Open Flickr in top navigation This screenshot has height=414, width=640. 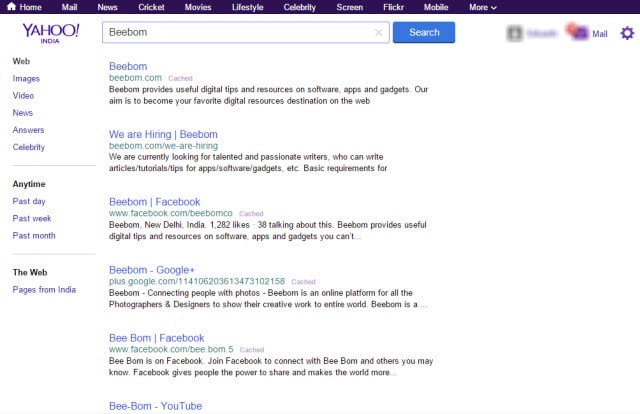point(393,7)
